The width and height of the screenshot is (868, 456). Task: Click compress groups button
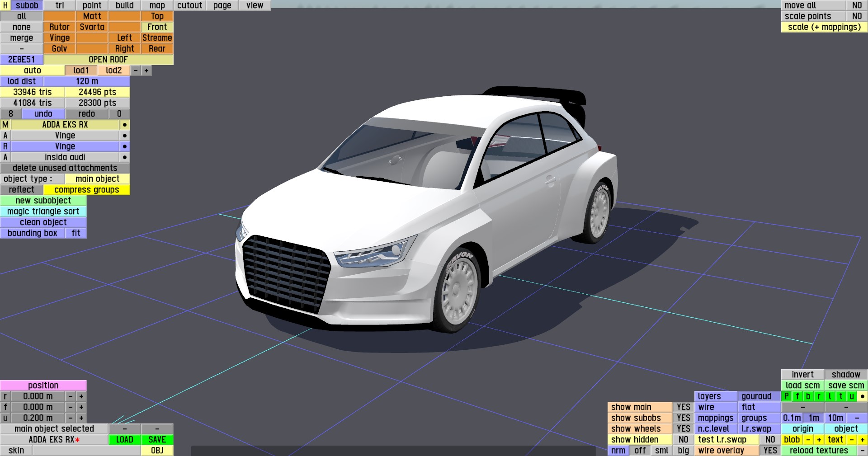[87, 189]
